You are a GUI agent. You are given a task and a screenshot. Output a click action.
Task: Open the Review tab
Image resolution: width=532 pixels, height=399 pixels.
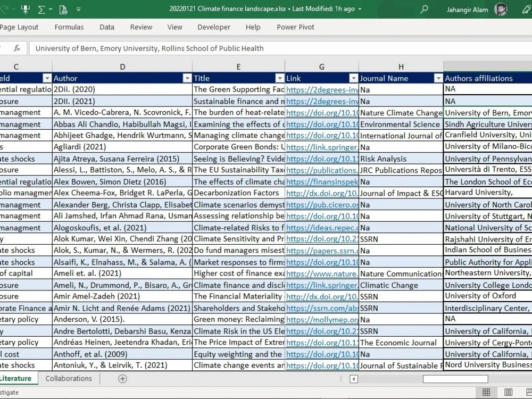[141, 27]
